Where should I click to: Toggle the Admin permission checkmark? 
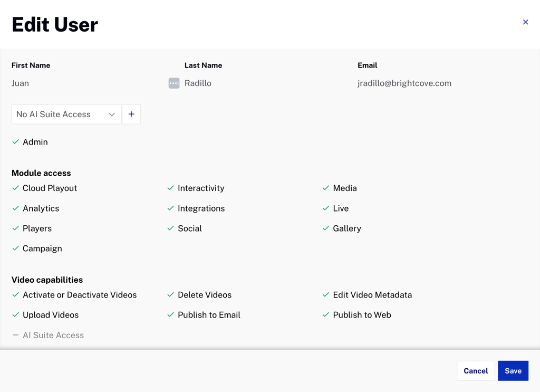tap(16, 142)
